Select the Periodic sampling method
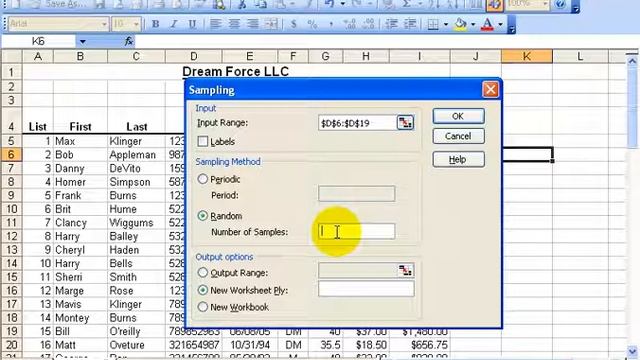The width and height of the screenshot is (640, 360). pos(202,179)
